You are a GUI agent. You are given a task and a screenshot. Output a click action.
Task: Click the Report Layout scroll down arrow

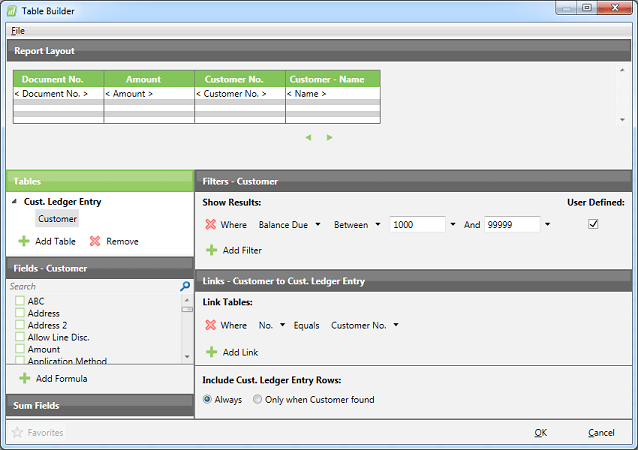(622, 120)
